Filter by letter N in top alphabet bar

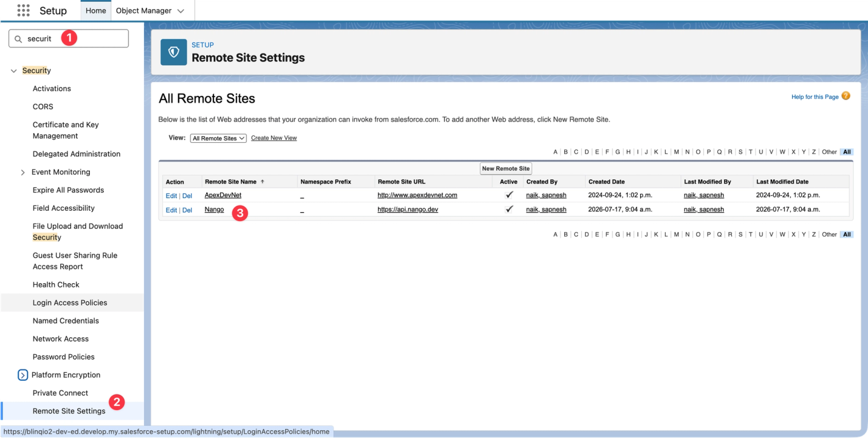tap(687, 152)
